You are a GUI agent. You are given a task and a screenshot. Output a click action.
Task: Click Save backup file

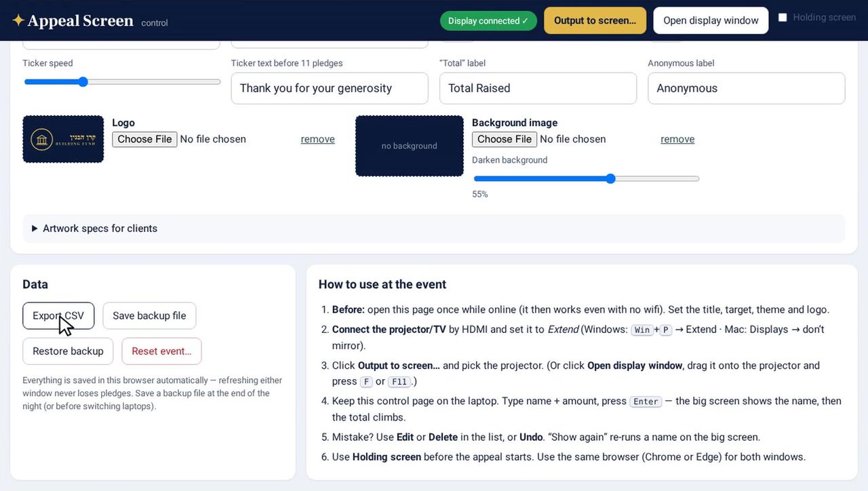149,316
